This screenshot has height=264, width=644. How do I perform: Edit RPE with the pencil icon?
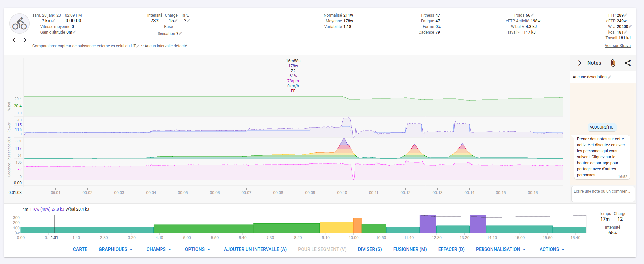click(x=188, y=21)
